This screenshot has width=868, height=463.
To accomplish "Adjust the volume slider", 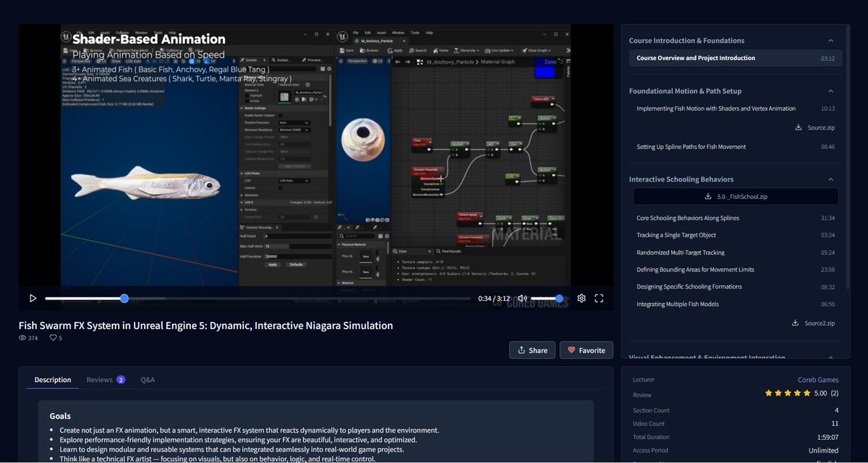I will (x=548, y=298).
